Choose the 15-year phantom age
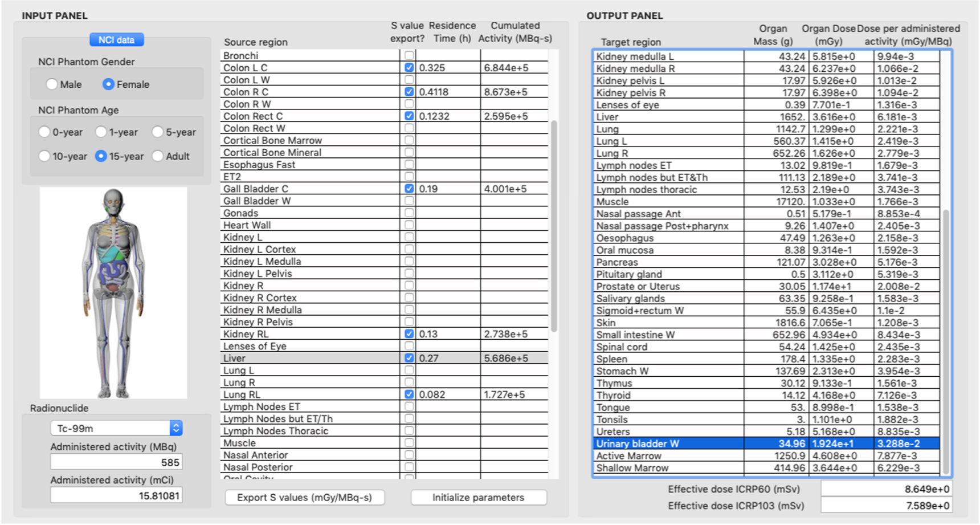This screenshot has width=980, height=525. pos(101,156)
